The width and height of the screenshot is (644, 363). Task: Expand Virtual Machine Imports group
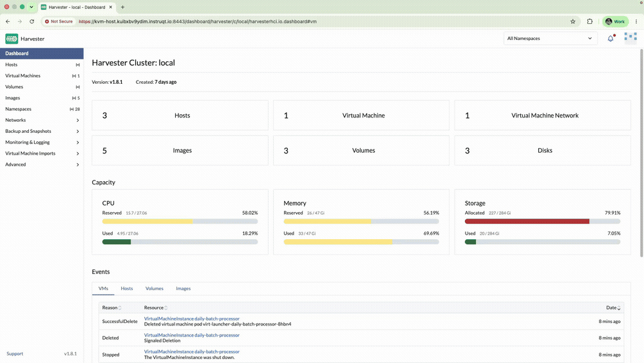pyautogui.click(x=41, y=153)
